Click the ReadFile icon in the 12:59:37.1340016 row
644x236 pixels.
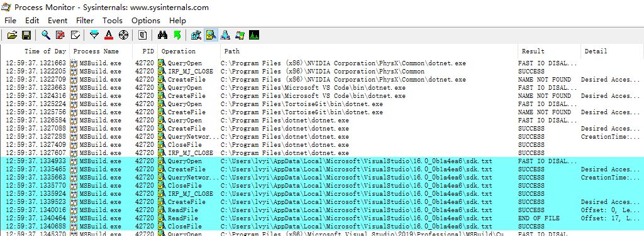click(162, 210)
